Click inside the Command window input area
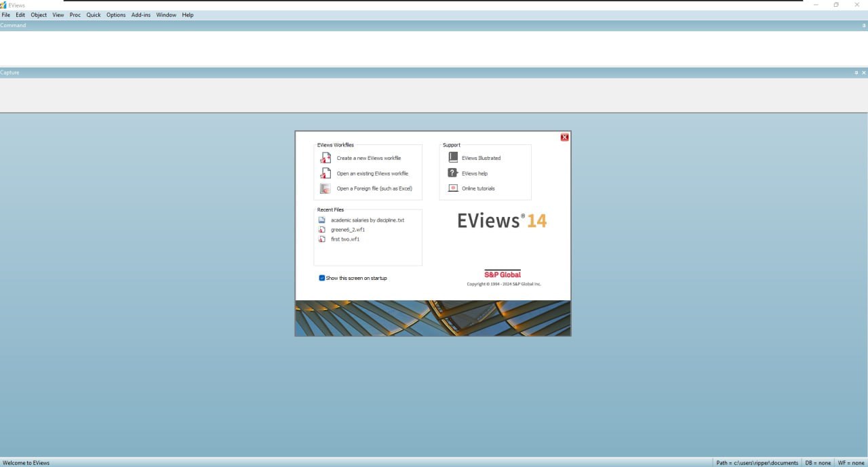This screenshot has width=868, height=467. tap(434, 47)
